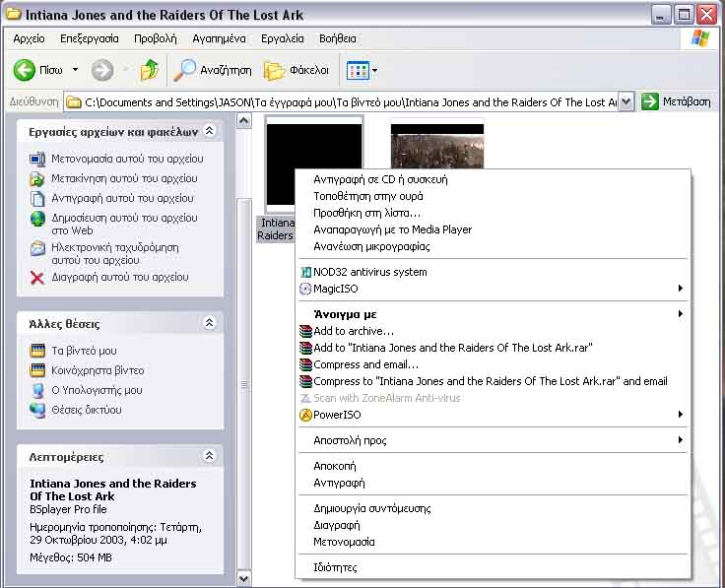
Task: Open the Views dropdown arrow
Action: point(374,71)
